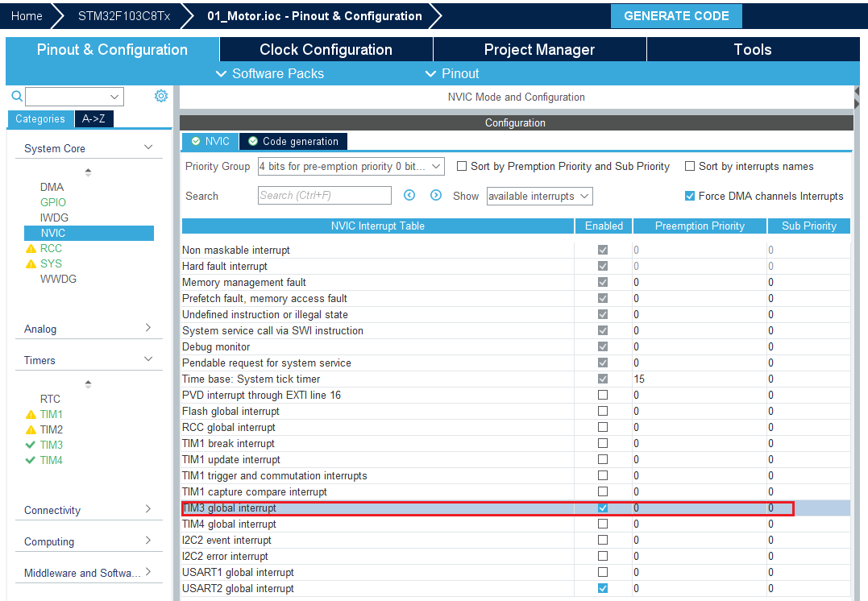
Task: Enable TIM4 global interrupt checkbox
Action: tap(603, 524)
